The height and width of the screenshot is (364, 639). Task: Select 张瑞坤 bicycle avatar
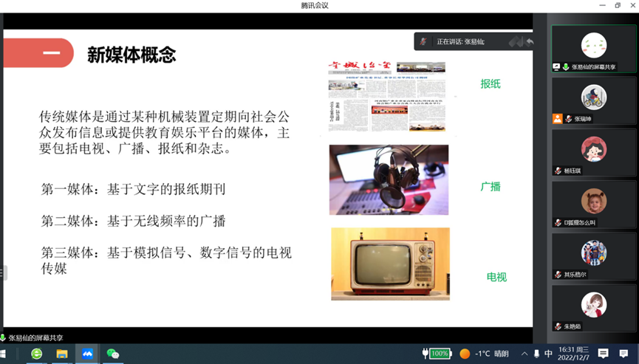594,97
